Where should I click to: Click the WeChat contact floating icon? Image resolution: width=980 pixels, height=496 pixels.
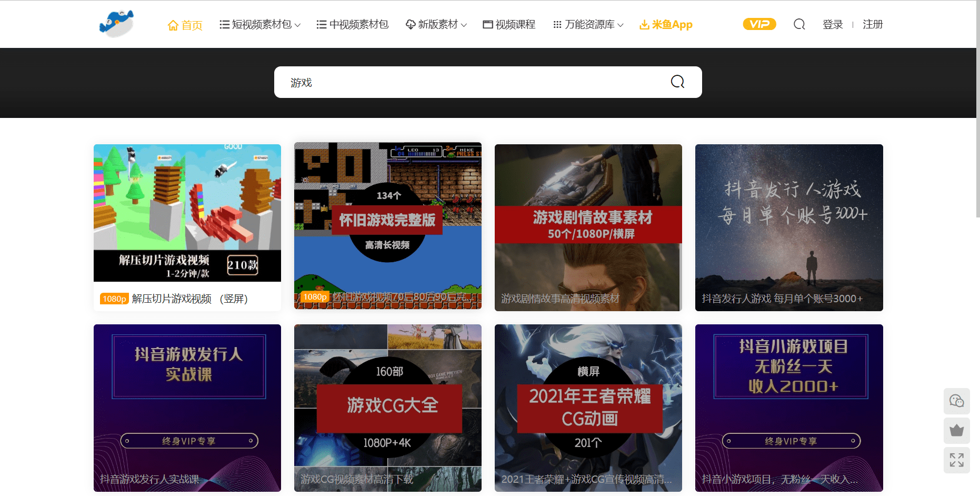pos(957,401)
